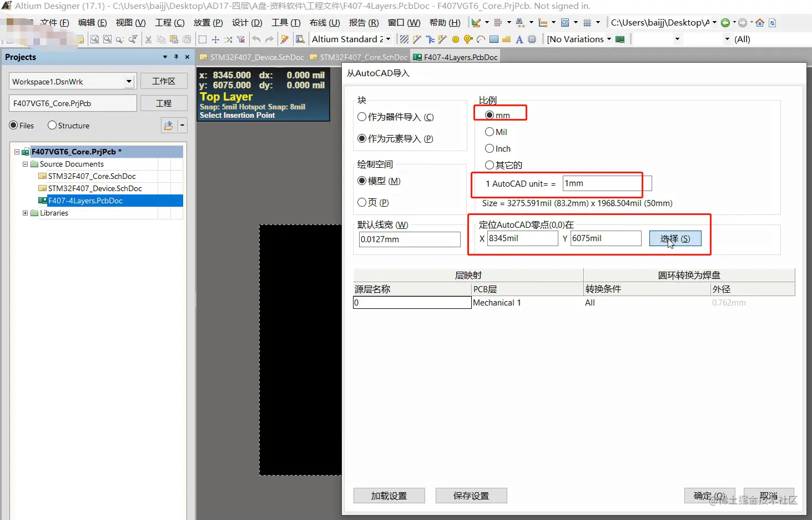This screenshot has height=520, width=812.
Task: Open the Altium Standard 2D view dropdown
Action: point(388,39)
